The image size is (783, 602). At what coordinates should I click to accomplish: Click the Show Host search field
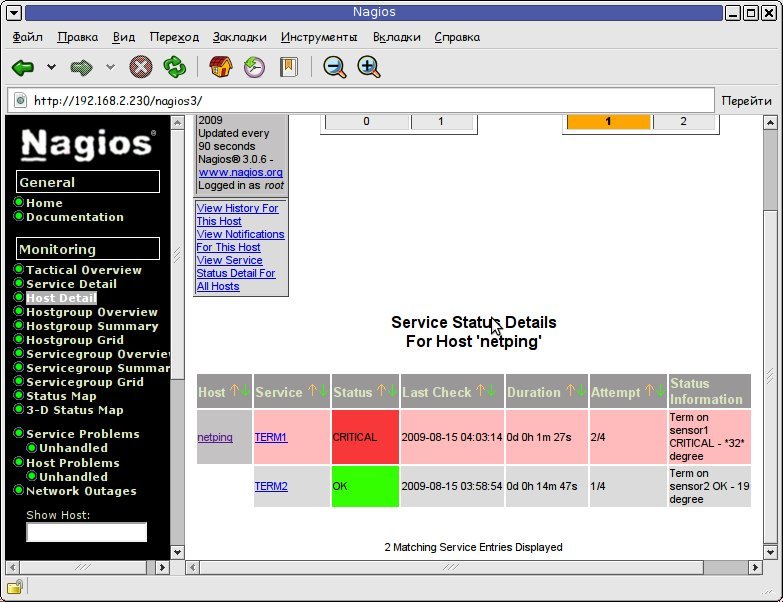tap(86, 532)
